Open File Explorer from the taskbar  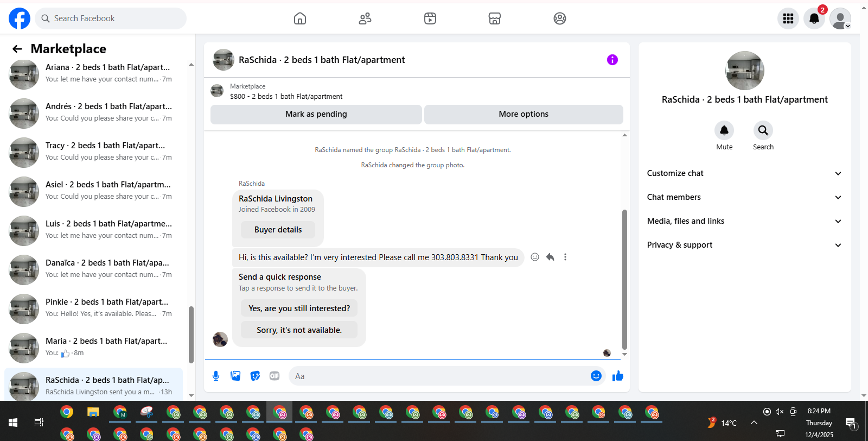point(93,412)
